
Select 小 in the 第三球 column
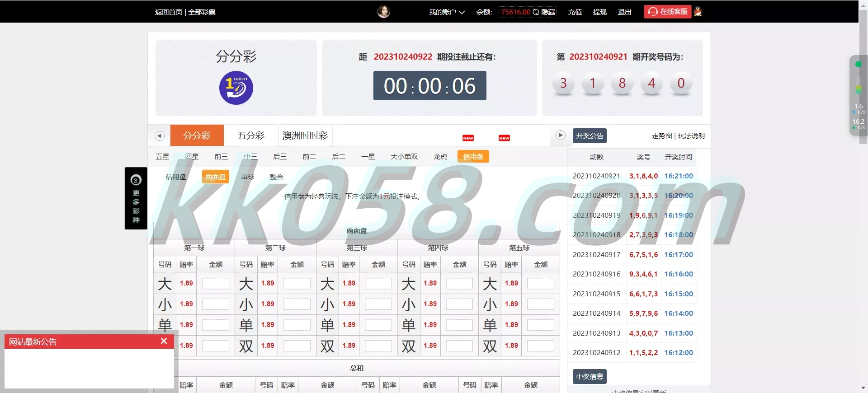point(327,304)
